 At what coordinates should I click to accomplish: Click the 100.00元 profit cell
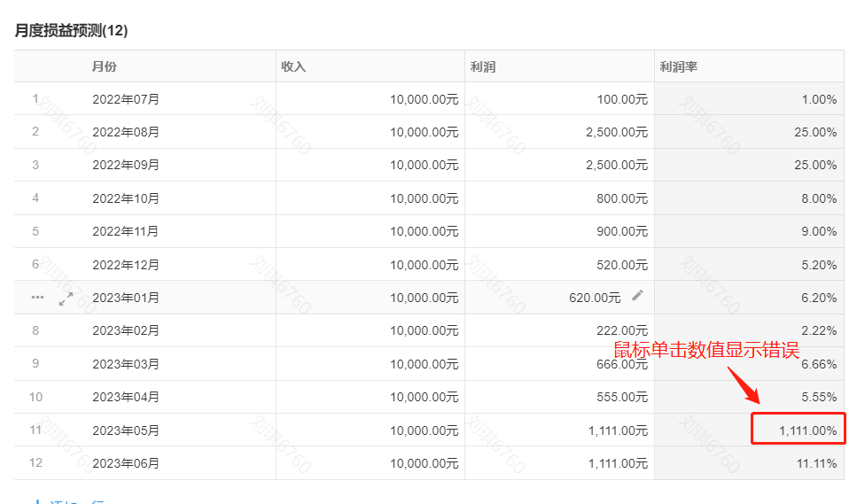(622, 99)
